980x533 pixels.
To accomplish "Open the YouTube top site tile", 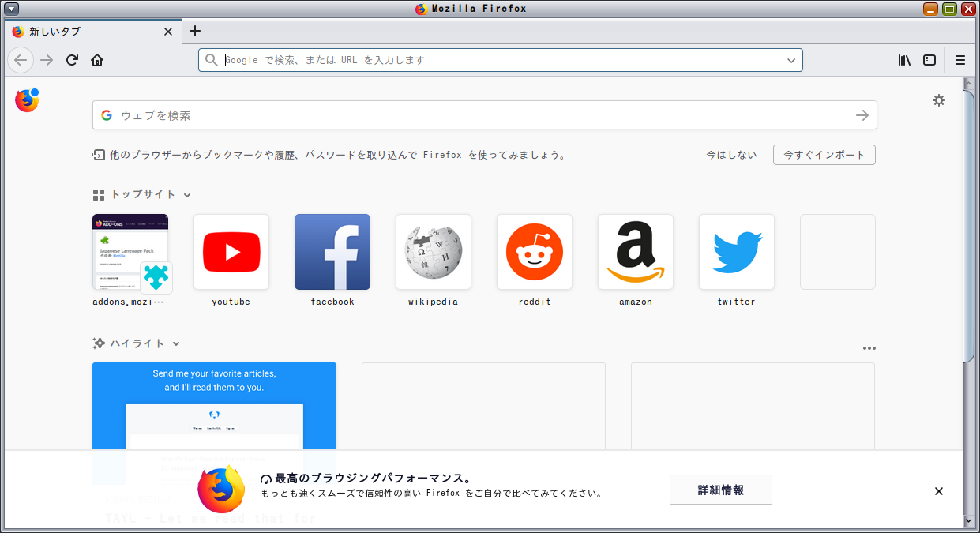I will [231, 252].
